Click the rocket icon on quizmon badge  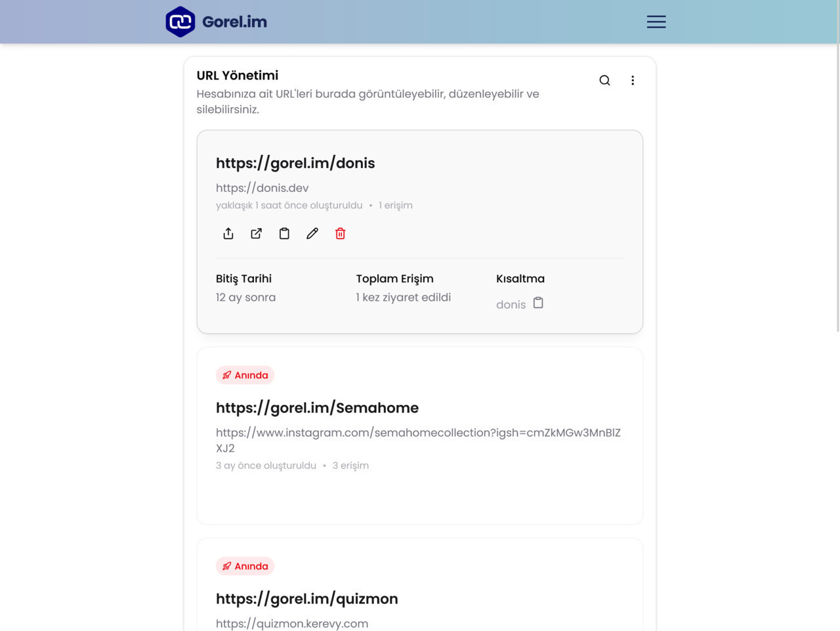(226, 565)
